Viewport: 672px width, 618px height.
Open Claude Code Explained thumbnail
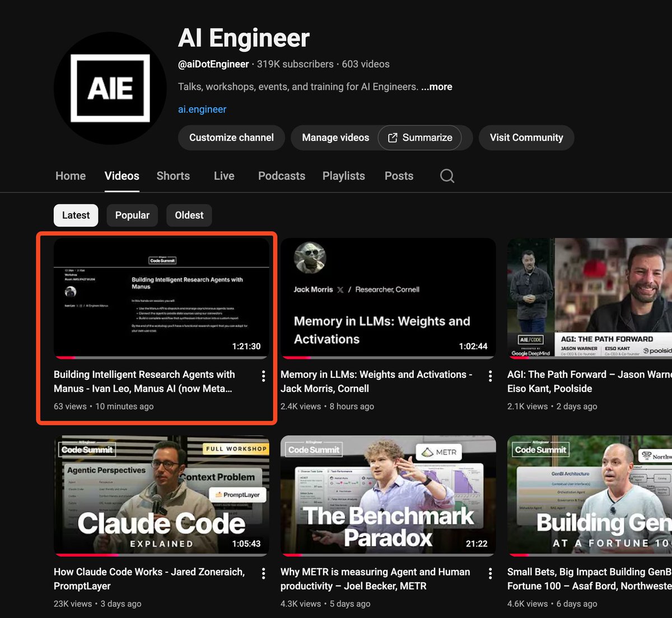[161, 496]
